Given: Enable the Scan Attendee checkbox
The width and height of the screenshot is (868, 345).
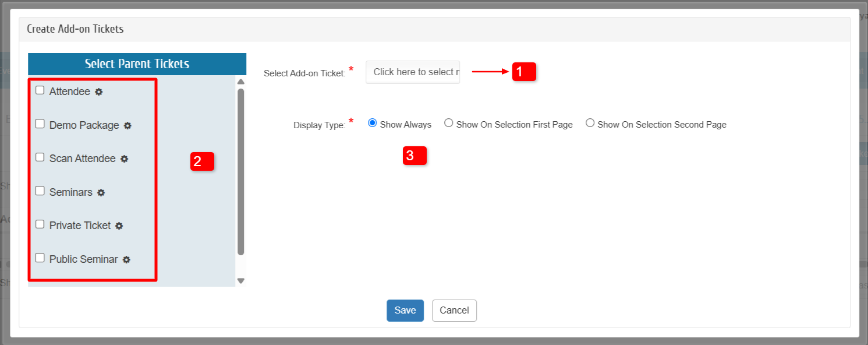Looking at the screenshot, I should [x=40, y=157].
